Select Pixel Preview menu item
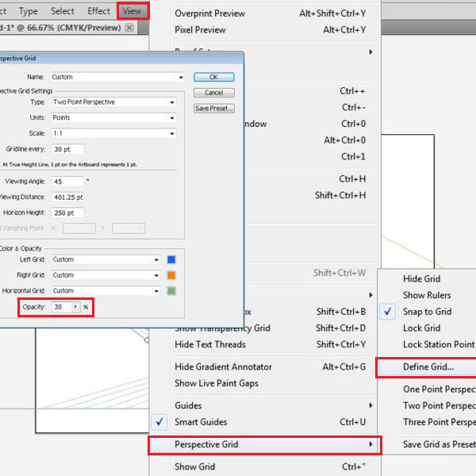The width and height of the screenshot is (476, 476). (271, 30)
